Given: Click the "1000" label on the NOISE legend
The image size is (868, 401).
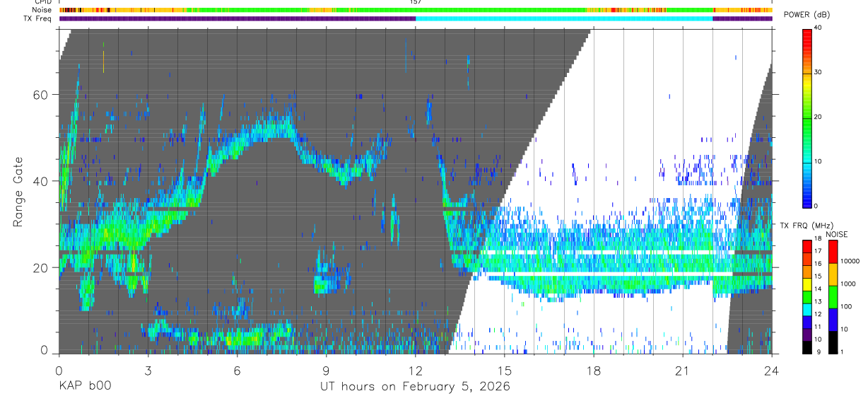Looking at the screenshot, I should 848,284.
